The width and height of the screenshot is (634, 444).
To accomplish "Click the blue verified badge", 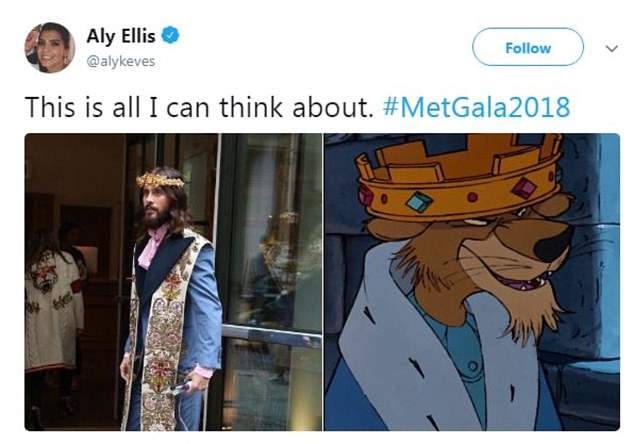I will [x=172, y=37].
